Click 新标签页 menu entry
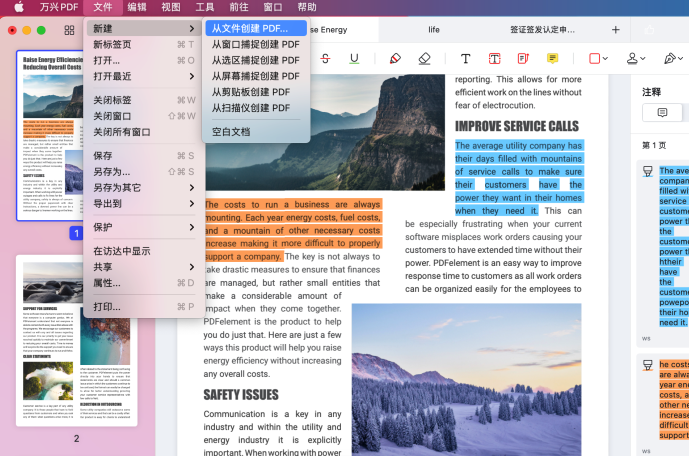Image resolution: width=689 pixels, height=456 pixels. tap(143, 44)
